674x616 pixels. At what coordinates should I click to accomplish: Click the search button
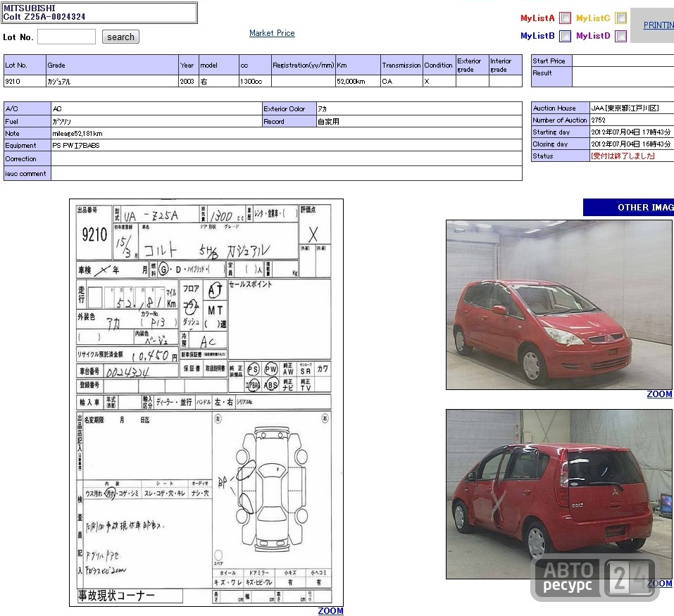click(x=121, y=37)
